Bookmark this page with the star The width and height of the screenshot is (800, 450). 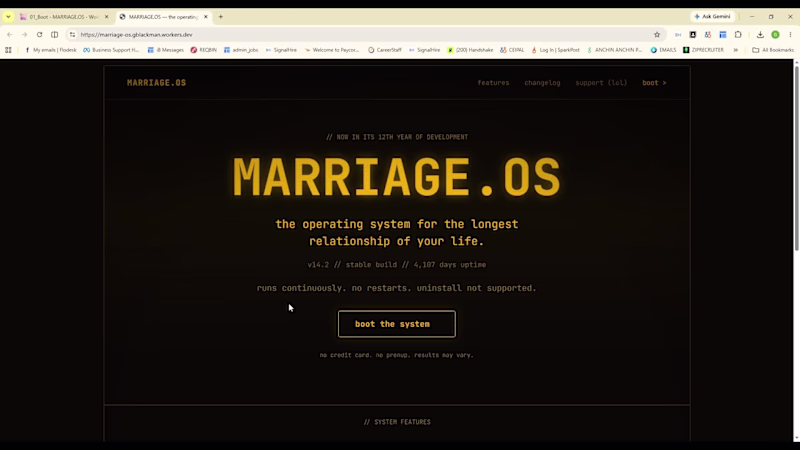(x=657, y=35)
